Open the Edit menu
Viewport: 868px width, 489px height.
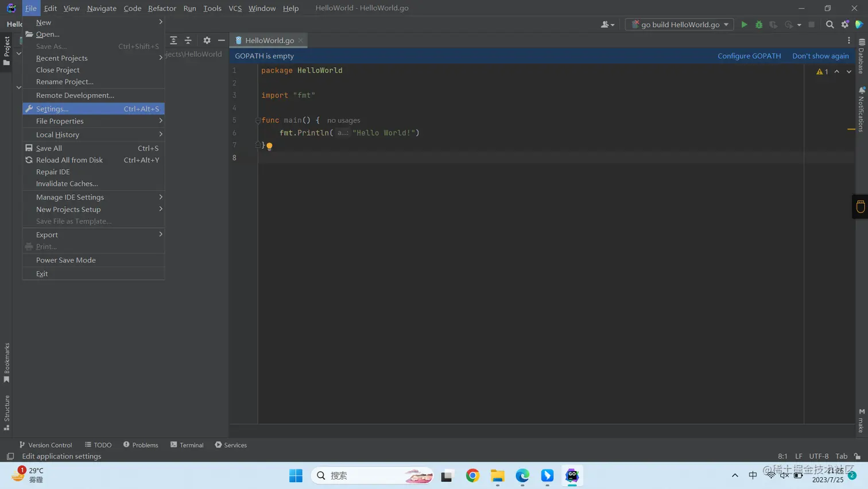click(51, 8)
